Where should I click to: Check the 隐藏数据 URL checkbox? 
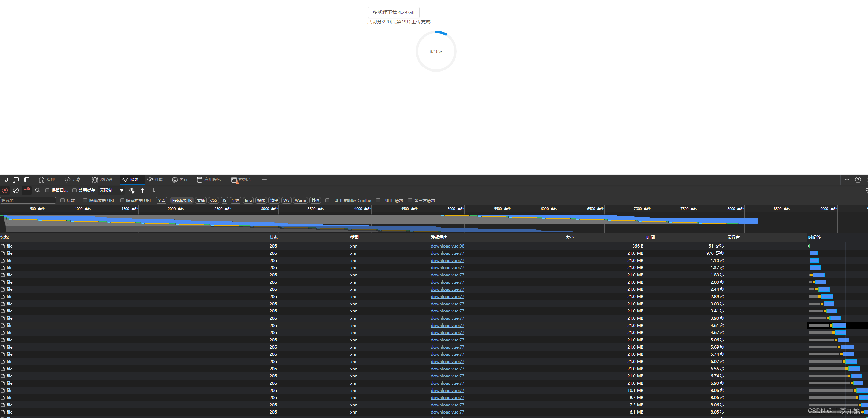[x=85, y=200]
